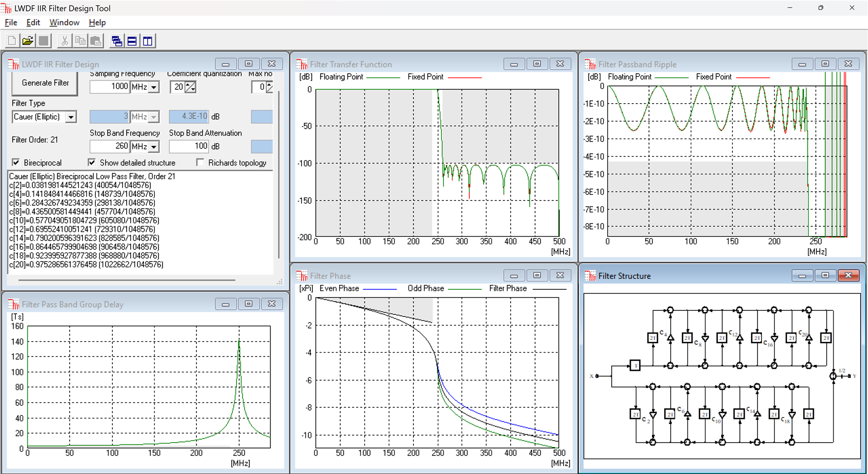Open disabled pass band MHz unit dropdown
This screenshot has height=474, width=868.
tap(154, 117)
